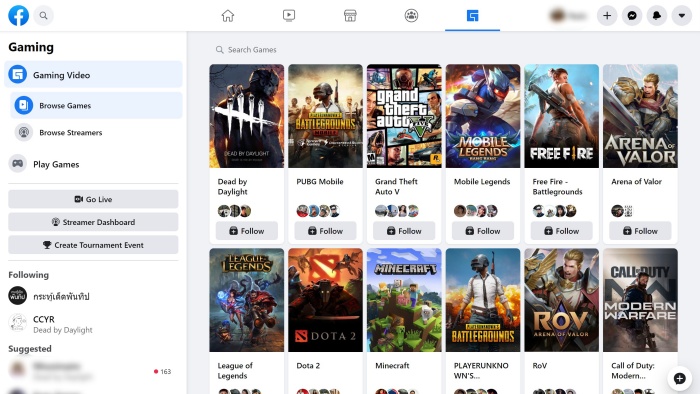Open Messenger icon

(632, 16)
